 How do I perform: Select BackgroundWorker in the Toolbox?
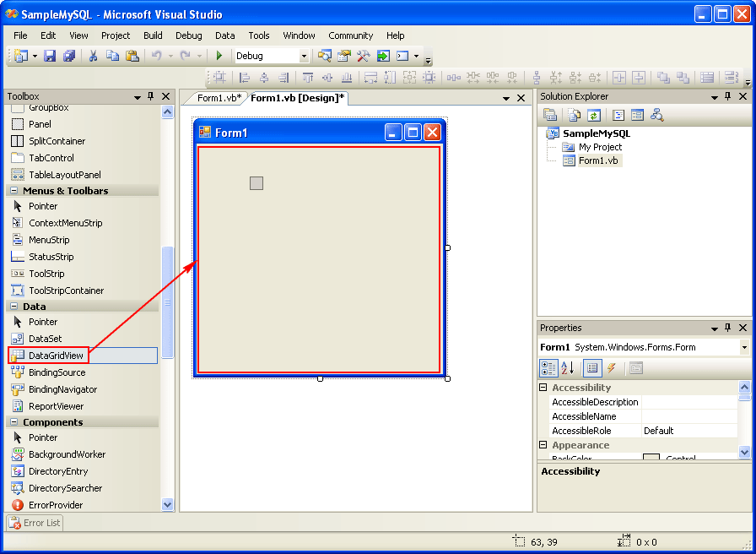point(67,454)
